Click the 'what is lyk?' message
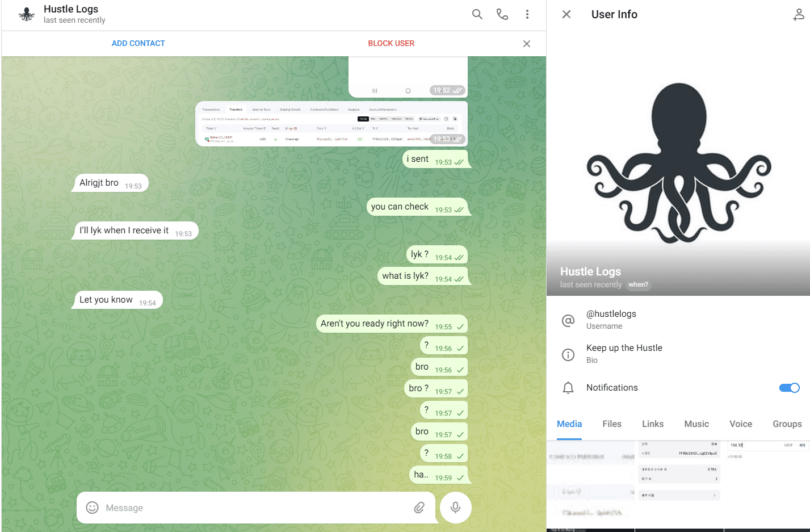The height and width of the screenshot is (532, 810). coord(423,277)
